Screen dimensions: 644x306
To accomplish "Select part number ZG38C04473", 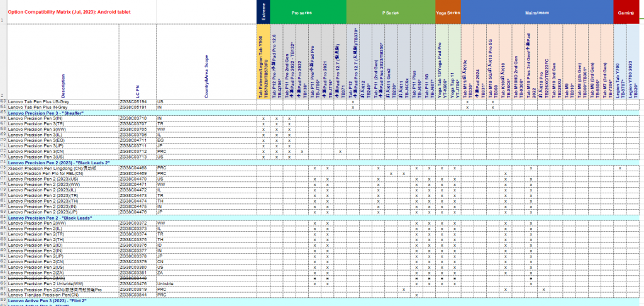I will click(x=138, y=196).
